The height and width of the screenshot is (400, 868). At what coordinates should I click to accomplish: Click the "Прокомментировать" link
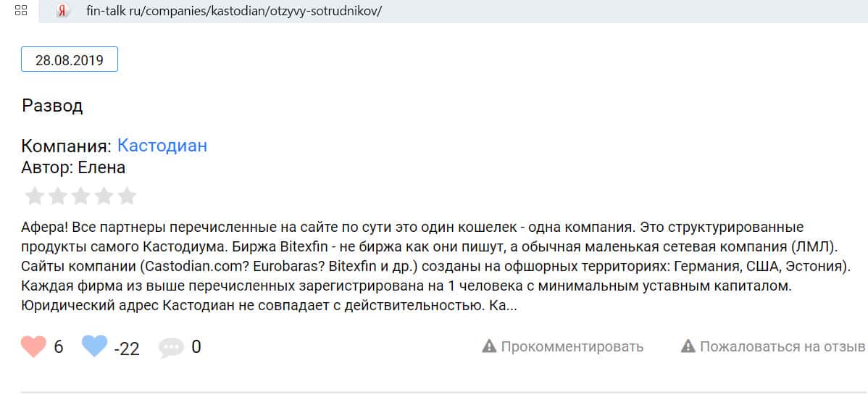(x=572, y=346)
